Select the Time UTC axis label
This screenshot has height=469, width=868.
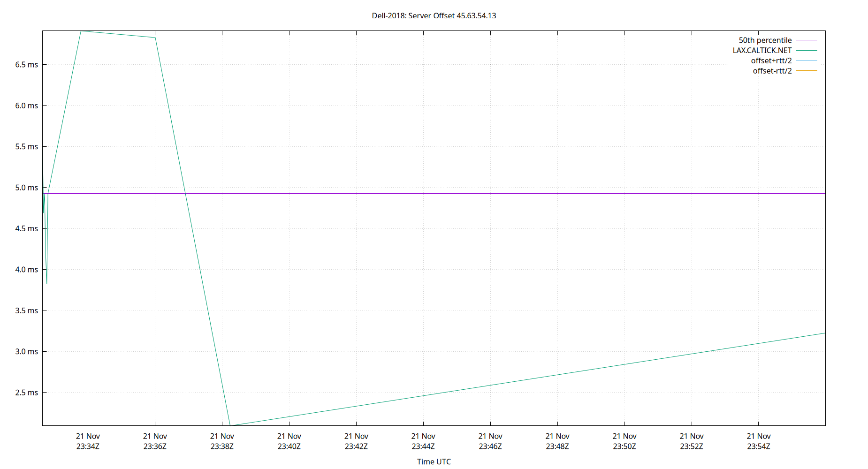coord(433,461)
